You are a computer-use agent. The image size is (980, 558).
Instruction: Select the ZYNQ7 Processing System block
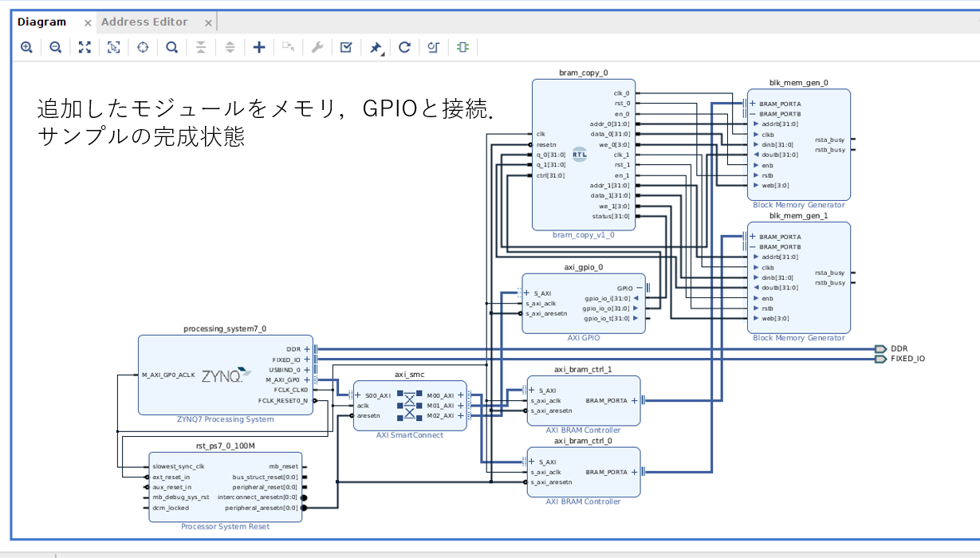225,375
